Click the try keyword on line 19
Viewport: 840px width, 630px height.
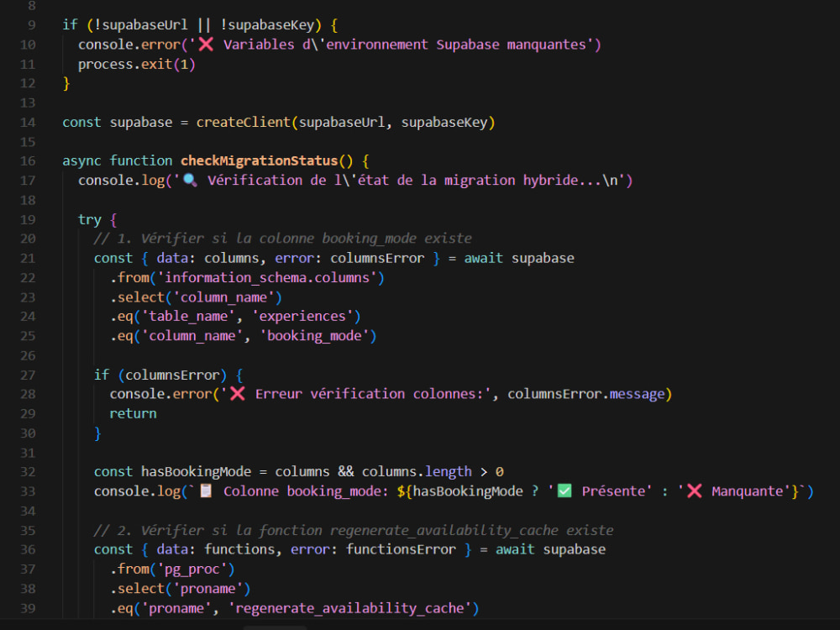[x=90, y=219]
